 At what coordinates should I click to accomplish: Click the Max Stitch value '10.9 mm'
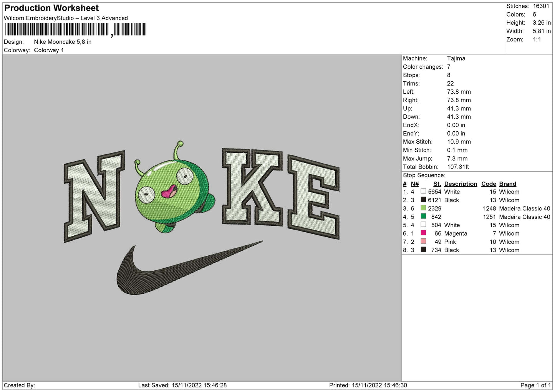459,142
